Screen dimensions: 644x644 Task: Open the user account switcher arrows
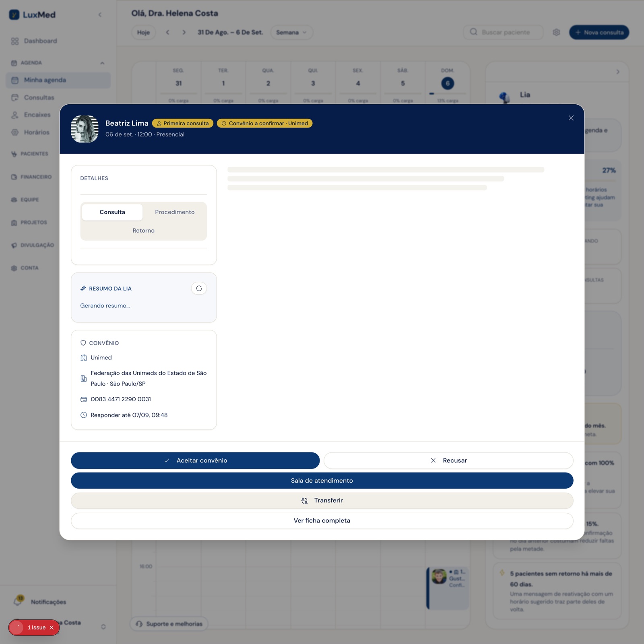tap(103, 627)
